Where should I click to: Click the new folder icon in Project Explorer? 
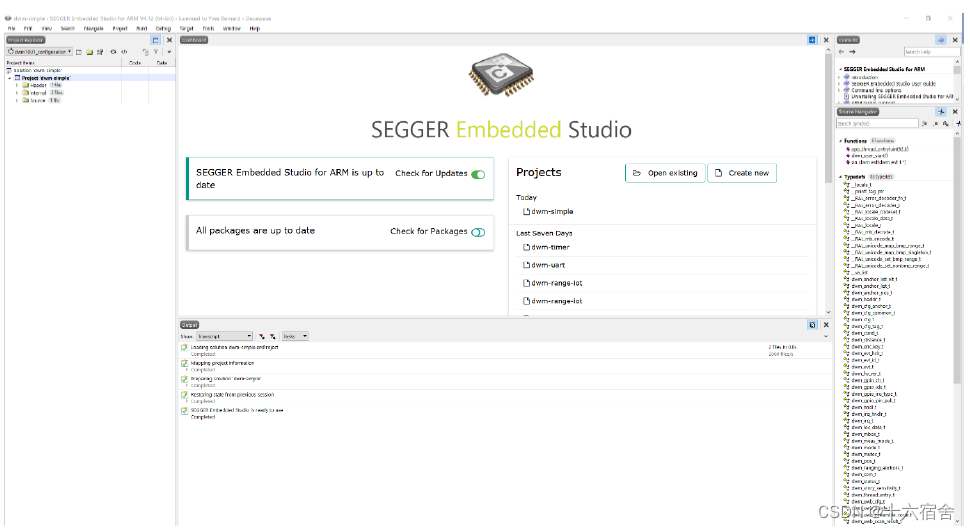tap(90, 52)
